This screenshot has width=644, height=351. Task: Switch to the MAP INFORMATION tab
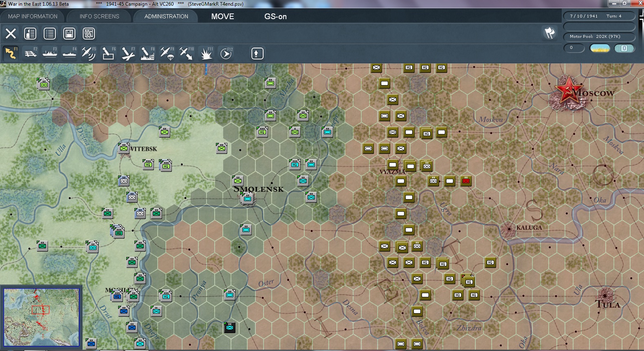click(33, 16)
